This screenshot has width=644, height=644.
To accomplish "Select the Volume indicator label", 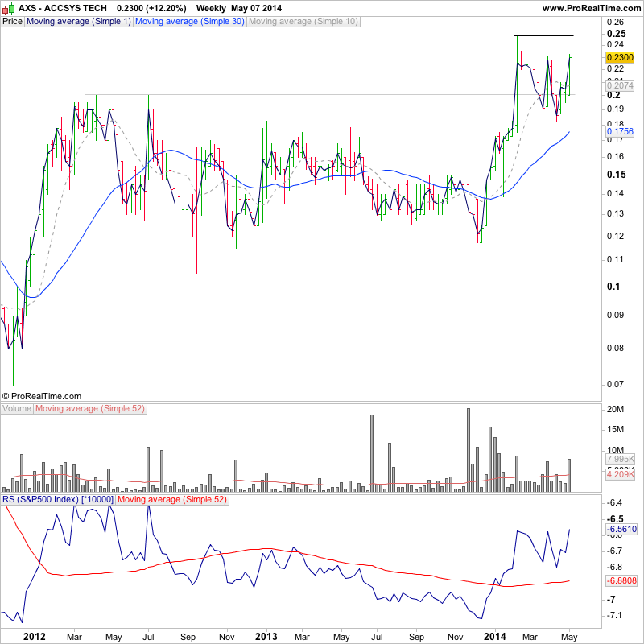I will pyautogui.click(x=17, y=409).
